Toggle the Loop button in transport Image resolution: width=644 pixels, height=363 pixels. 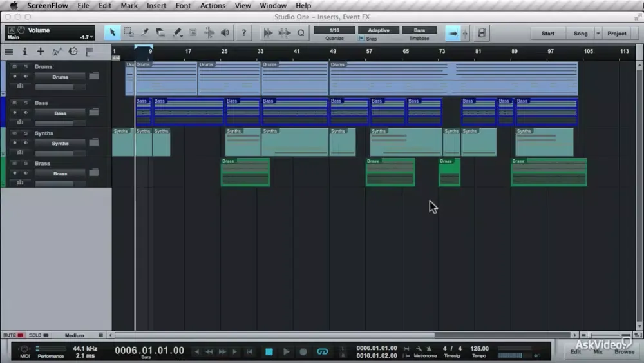323,352
